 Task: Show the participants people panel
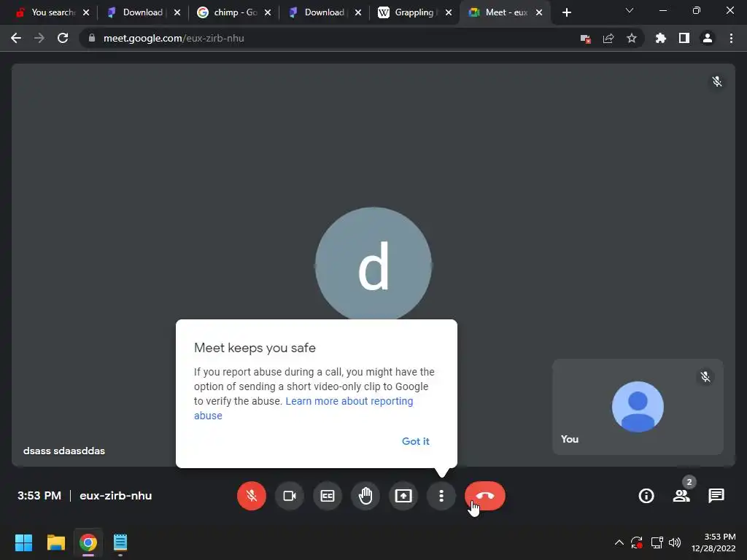pyautogui.click(x=681, y=496)
